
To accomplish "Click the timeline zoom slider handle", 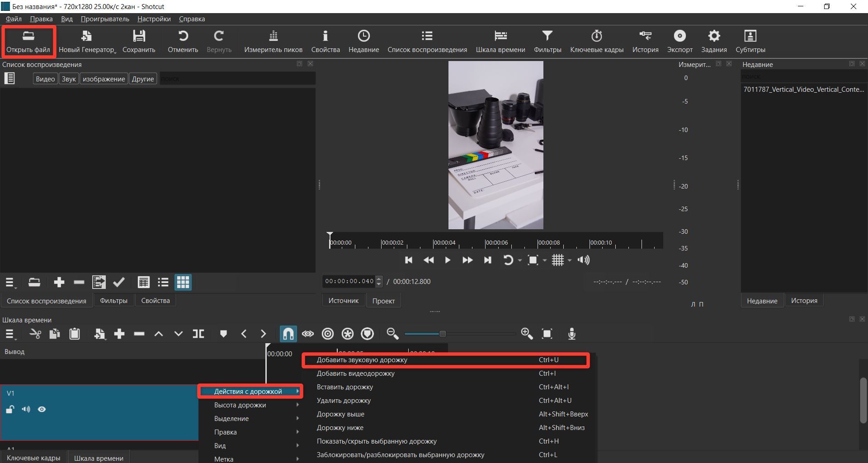I will pos(443,334).
